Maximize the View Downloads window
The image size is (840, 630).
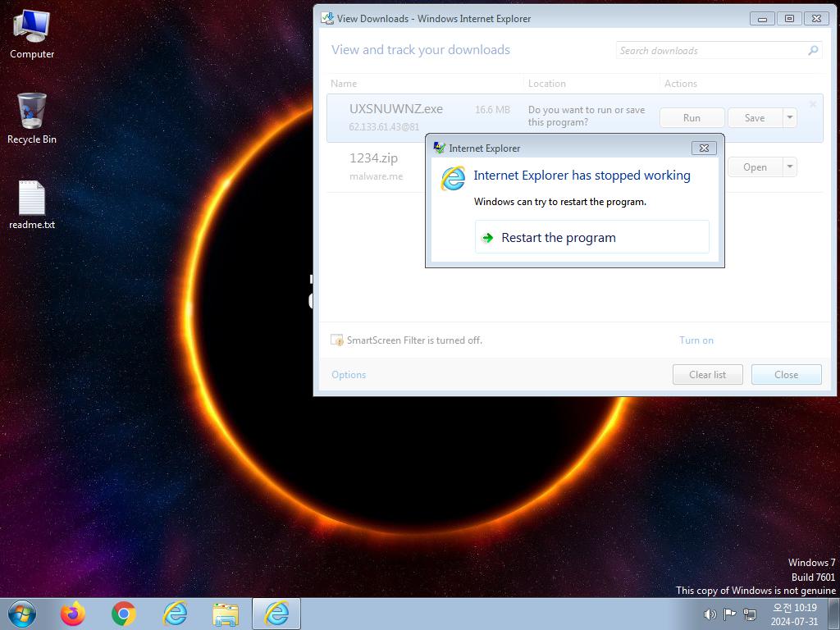[x=789, y=18]
